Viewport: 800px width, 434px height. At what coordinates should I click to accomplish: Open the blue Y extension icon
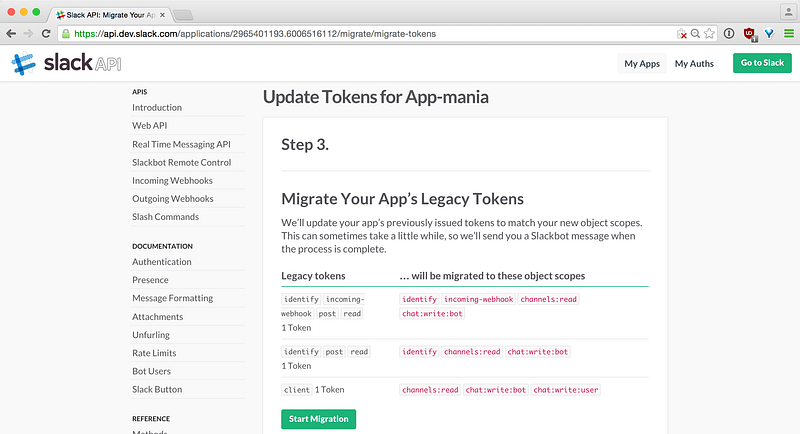(x=769, y=34)
